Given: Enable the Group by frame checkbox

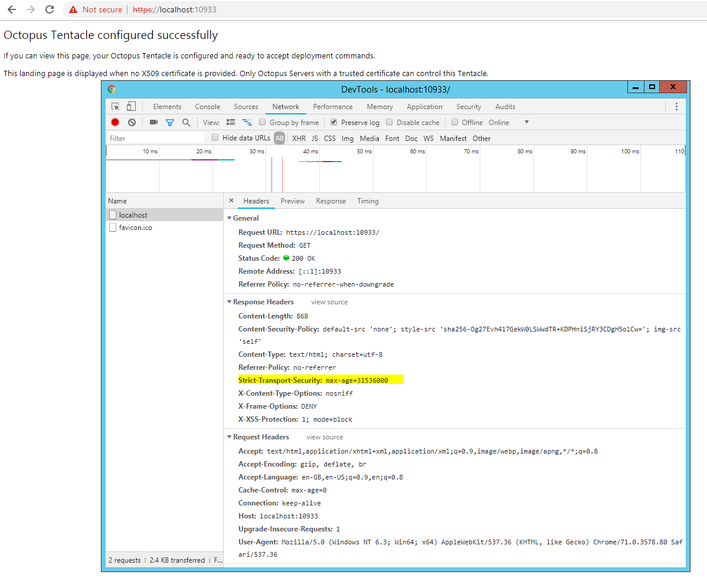Looking at the screenshot, I should click(x=263, y=122).
